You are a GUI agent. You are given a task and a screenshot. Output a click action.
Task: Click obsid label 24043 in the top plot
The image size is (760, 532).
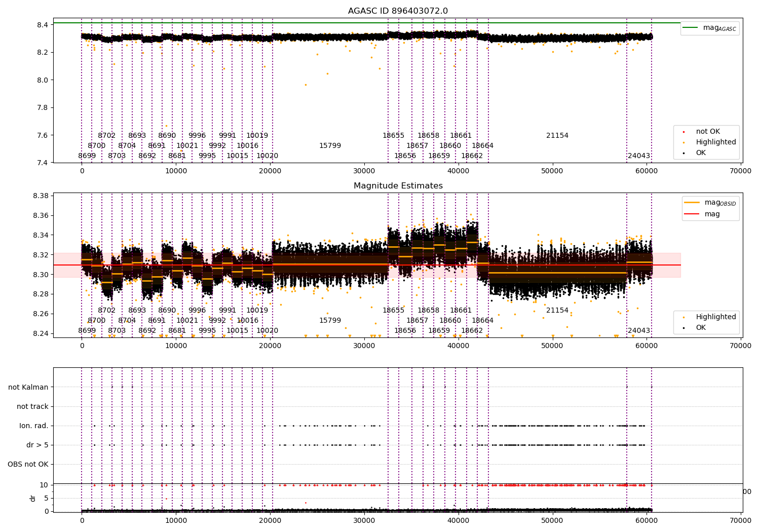pyautogui.click(x=639, y=156)
